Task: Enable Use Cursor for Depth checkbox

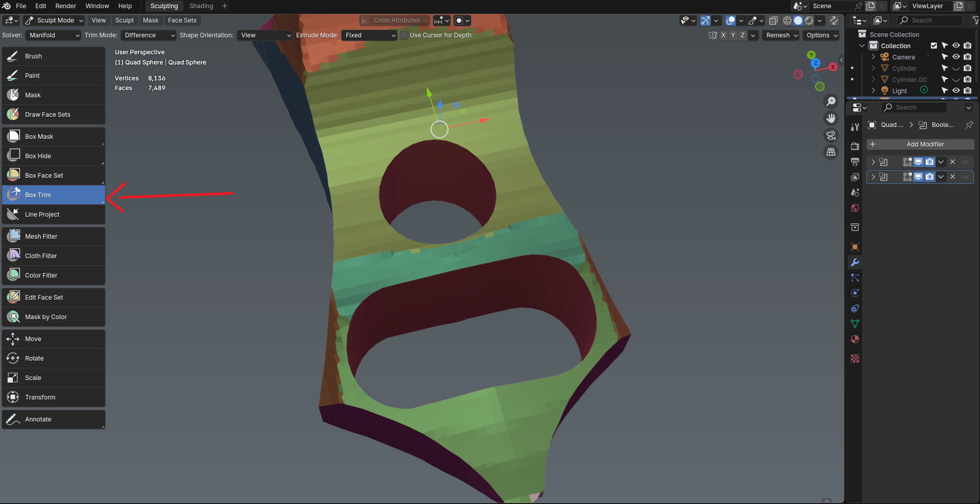Action: click(404, 35)
